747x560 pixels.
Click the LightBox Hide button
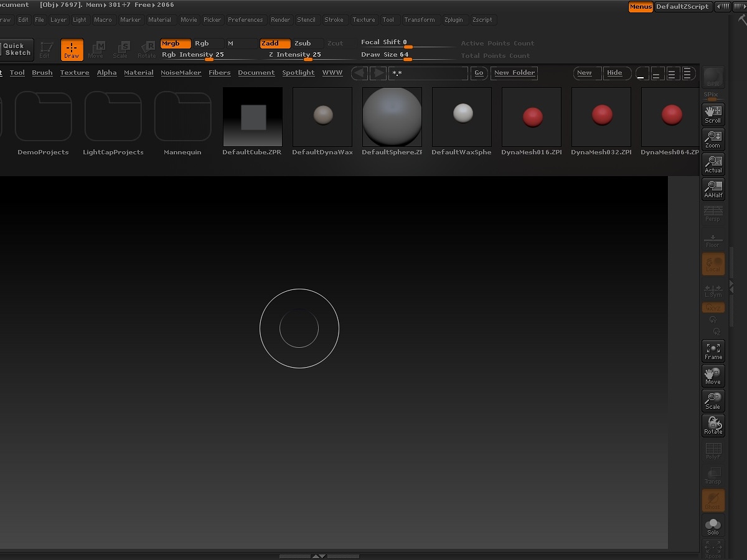click(617, 73)
